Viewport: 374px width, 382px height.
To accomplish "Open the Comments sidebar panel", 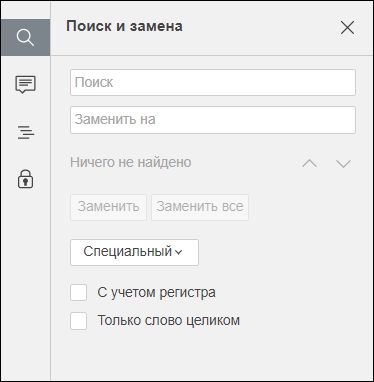I will 25,84.
